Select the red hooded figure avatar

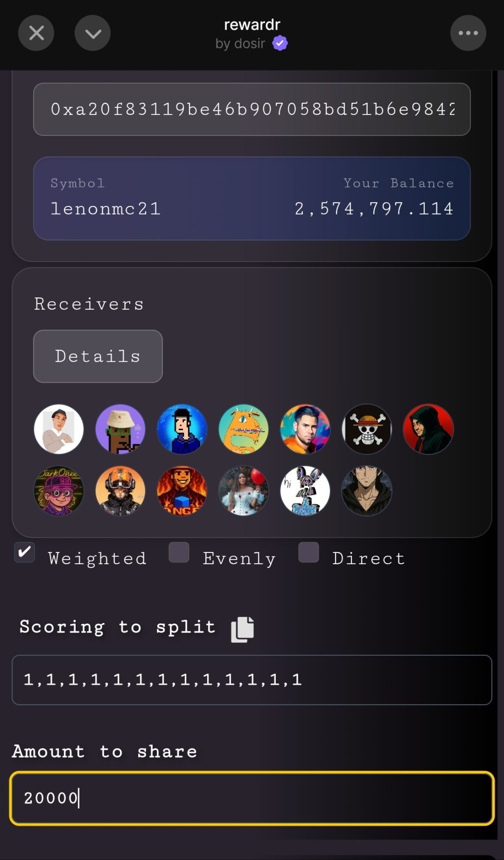pyautogui.click(x=428, y=429)
